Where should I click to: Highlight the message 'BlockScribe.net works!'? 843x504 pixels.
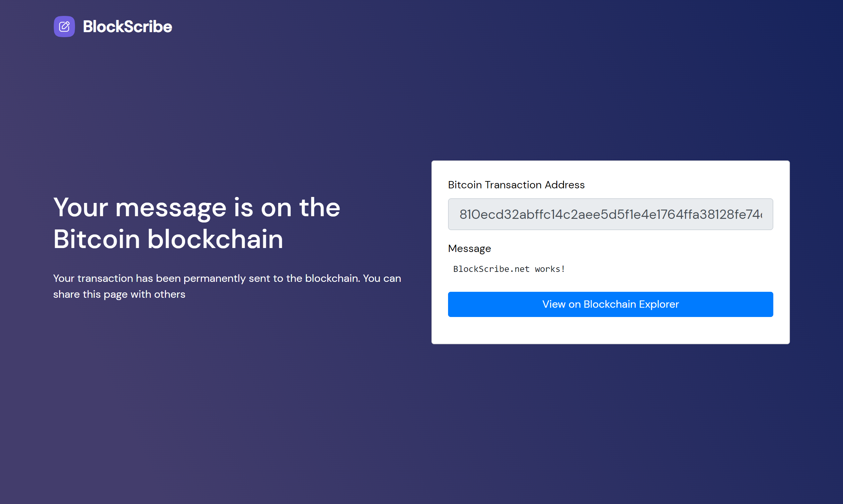click(508, 269)
